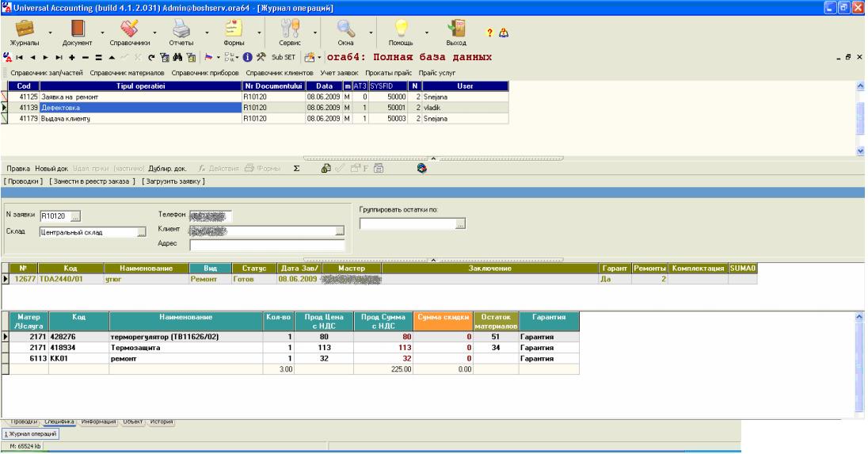This screenshot has width=868, height=454.
Task: Go to last record navigation arrow
Action: (x=59, y=58)
